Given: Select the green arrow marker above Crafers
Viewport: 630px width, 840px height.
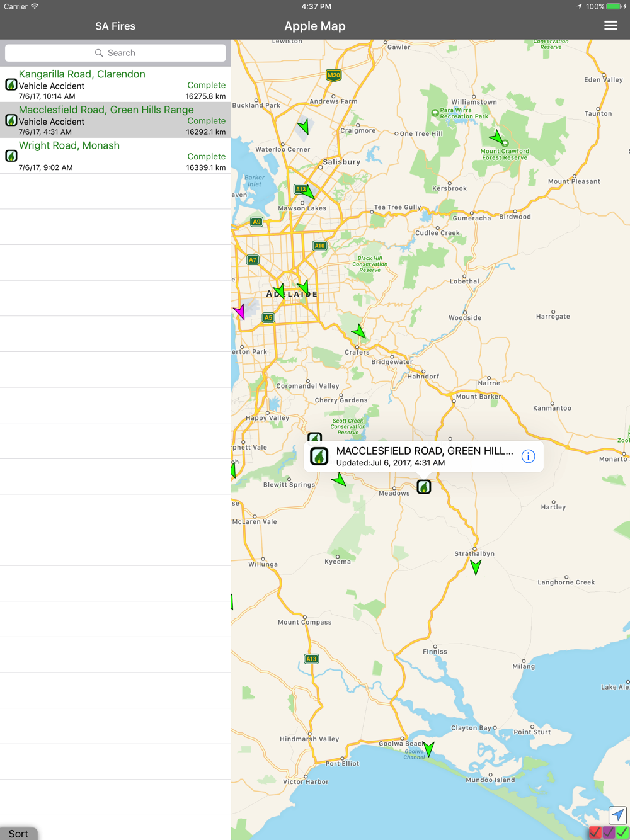Looking at the screenshot, I should (359, 331).
